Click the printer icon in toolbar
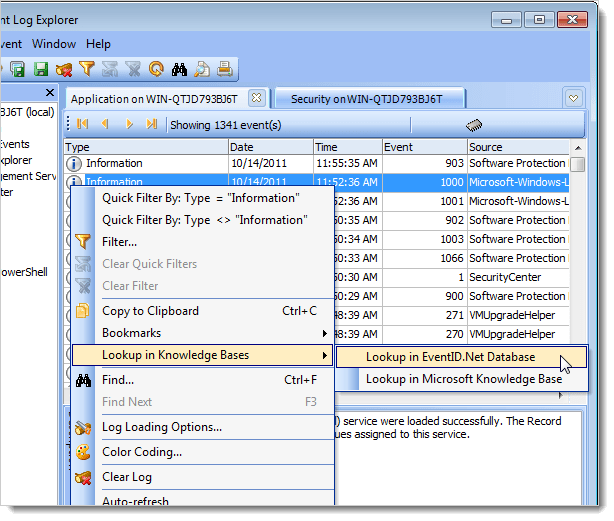The height and width of the screenshot is (521, 614). 225,69
